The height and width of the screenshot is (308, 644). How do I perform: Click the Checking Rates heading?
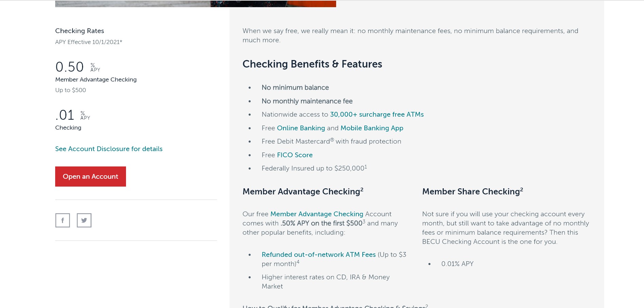[80, 31]
